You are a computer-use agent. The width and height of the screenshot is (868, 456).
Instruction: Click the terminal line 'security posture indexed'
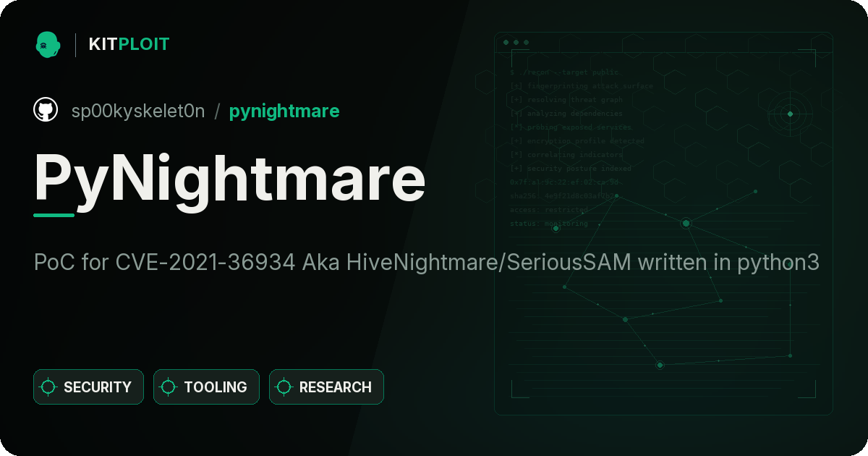tap(570, 169)
